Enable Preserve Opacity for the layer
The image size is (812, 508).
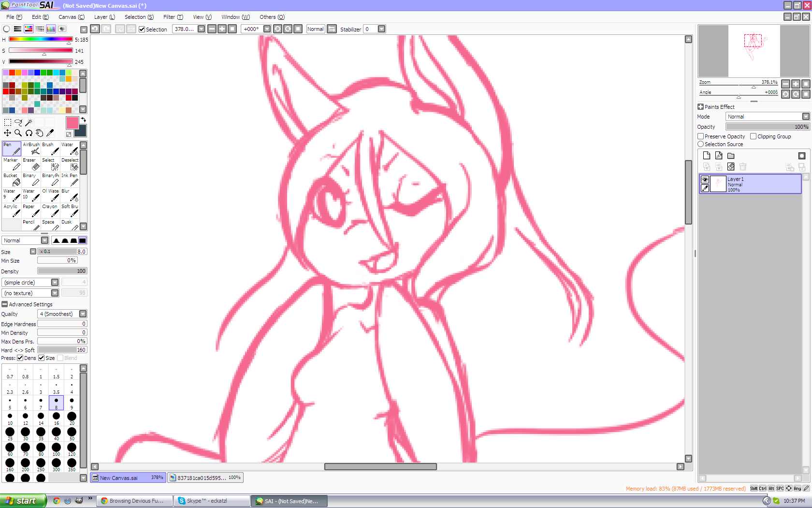pos(701,136)
